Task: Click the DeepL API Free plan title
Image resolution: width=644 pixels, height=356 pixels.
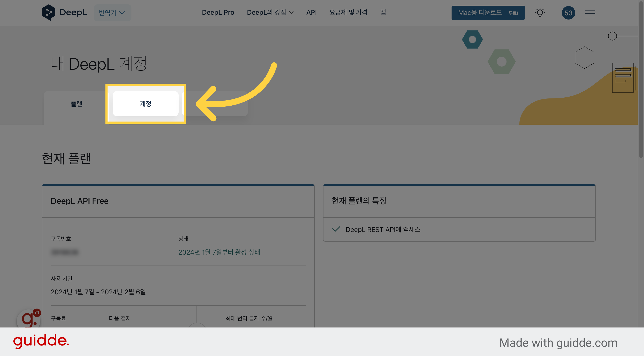Action: click(79, 201)
